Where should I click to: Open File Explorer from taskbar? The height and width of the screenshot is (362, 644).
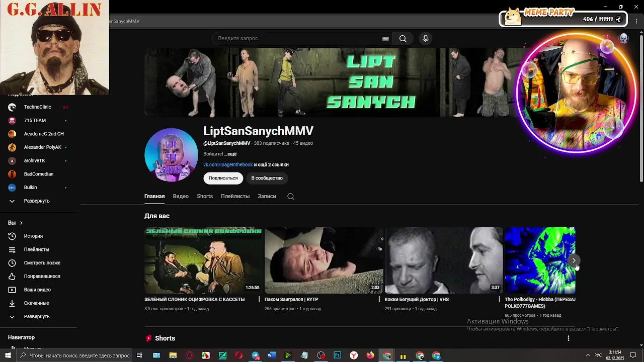(x=173, y=355)
